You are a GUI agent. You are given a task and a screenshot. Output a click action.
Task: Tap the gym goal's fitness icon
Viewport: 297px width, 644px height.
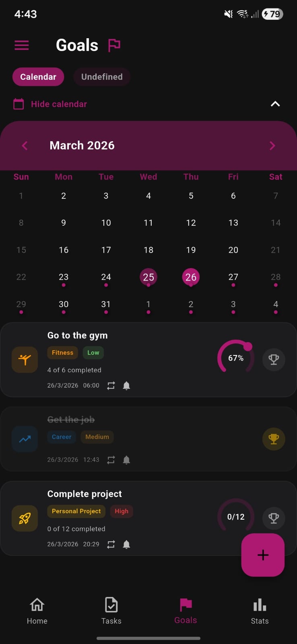tap(25, 359)
